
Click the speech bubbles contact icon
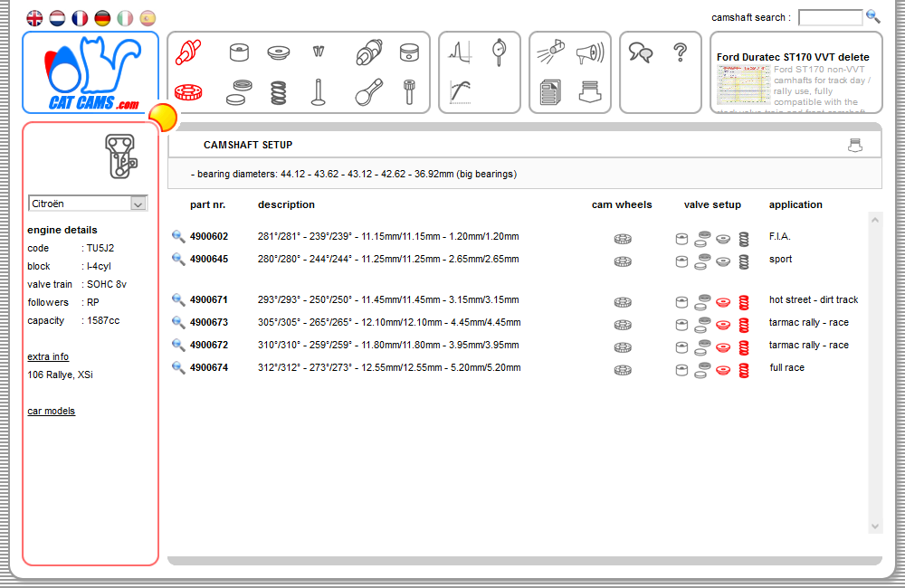(x=641, y=52)
